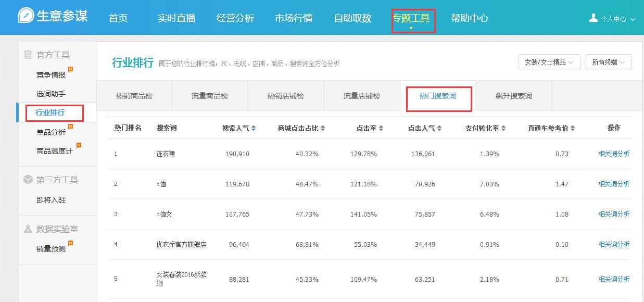The height and width of the screenshot is (302, 644).
Task: Open the 女装/女士精品 category dropdown
Action: click(549, 62)
